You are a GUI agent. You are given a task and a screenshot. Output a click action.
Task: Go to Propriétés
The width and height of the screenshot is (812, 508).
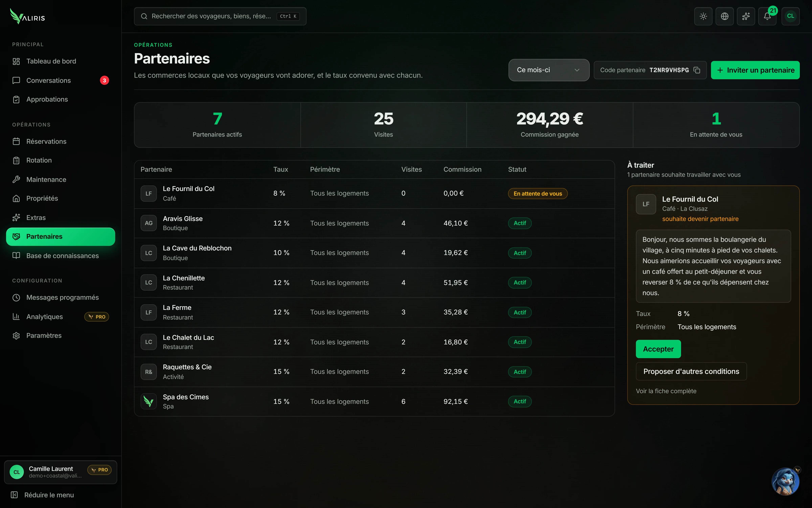coord(60,199)
